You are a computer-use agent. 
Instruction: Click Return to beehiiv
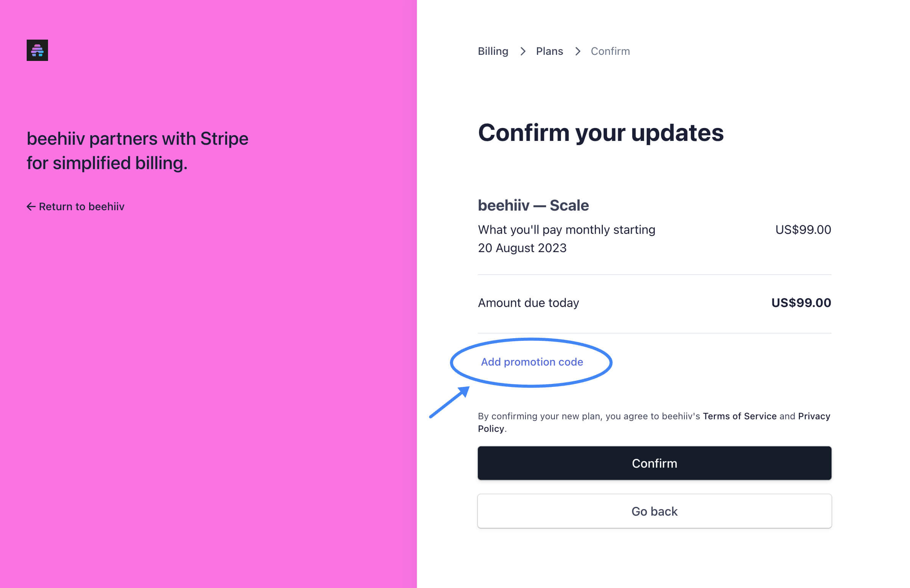pyautogui.click(x=82, y=206)
